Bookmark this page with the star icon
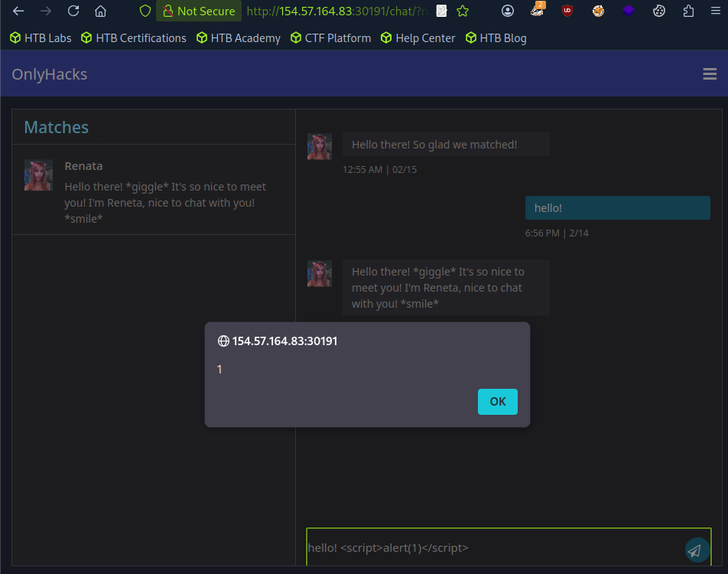 point(463,11)
